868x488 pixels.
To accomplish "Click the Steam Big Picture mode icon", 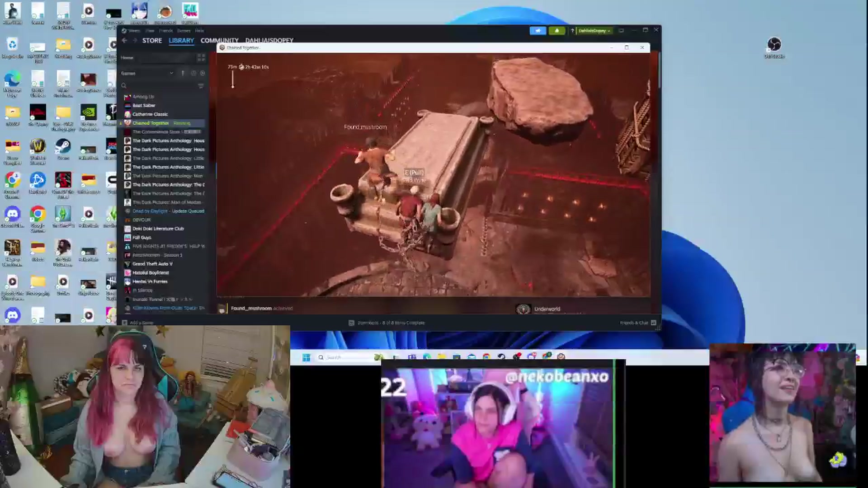I will [x=621, y=31].
